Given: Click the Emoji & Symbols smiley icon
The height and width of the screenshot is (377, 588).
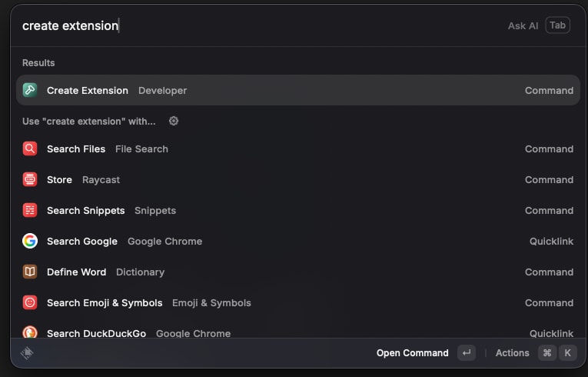Looking at the screenshot, I should (30, 302).
